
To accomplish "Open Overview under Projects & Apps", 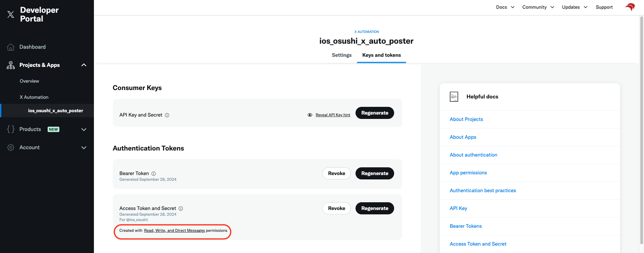I will [x=29, y=81].
